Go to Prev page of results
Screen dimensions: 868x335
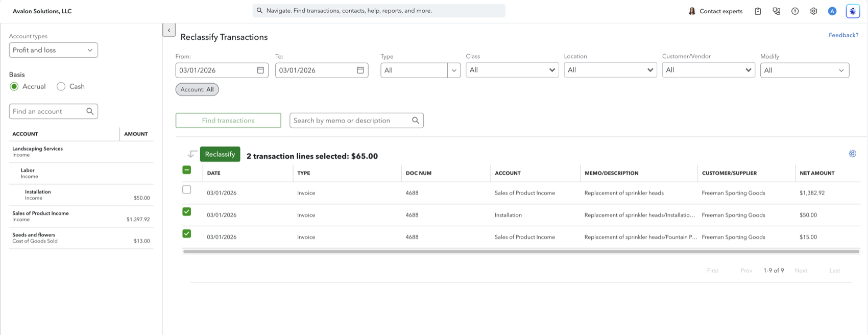[746, 271]
